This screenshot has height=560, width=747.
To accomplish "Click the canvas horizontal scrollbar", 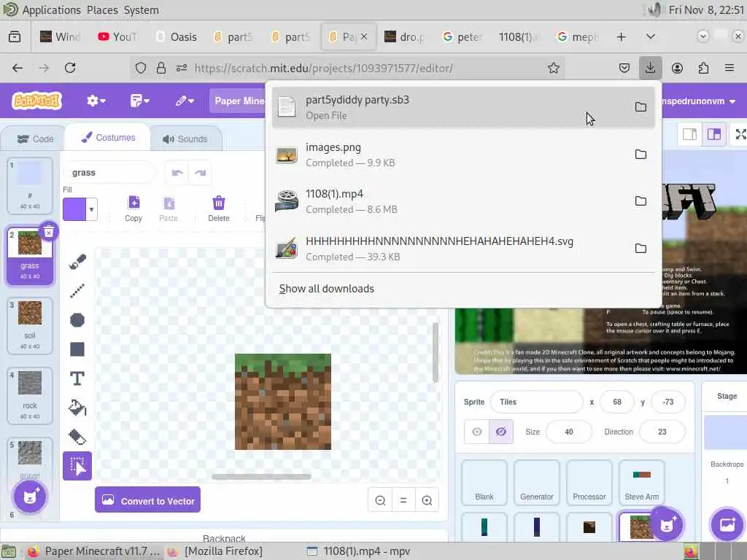I will coord(261,476).
